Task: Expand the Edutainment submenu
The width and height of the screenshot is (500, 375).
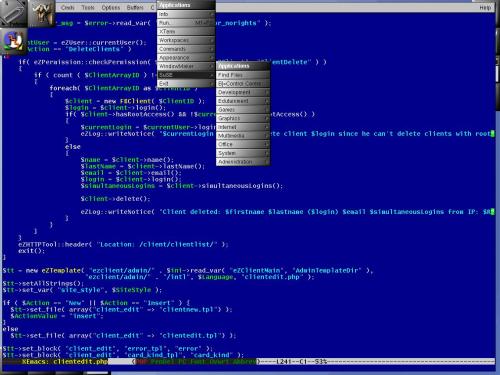Action: pos(243,101)
